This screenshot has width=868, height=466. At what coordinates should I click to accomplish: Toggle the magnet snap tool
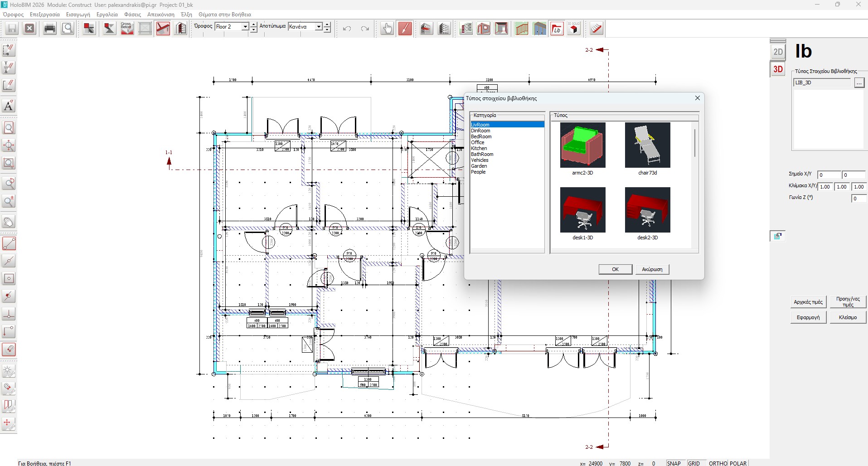pyautogui.click(x=9, y=349)
